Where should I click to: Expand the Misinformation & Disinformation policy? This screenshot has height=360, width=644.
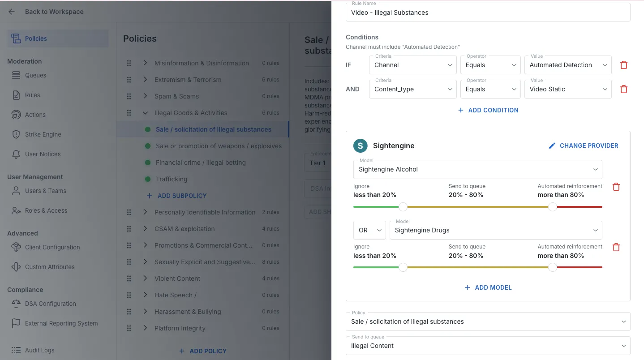145,63
